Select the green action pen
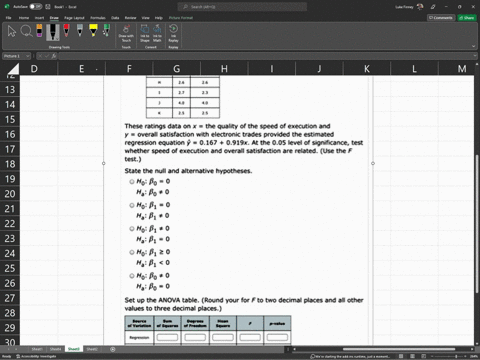The image size is (480, 360). click(x=106, y=31)
